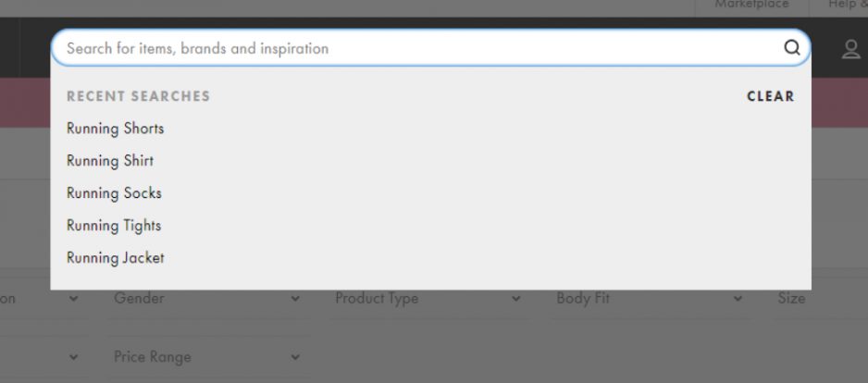Click the chevron beside Body Fit
The width and height of the screenshot is (868, 383).
click(738, 299)
